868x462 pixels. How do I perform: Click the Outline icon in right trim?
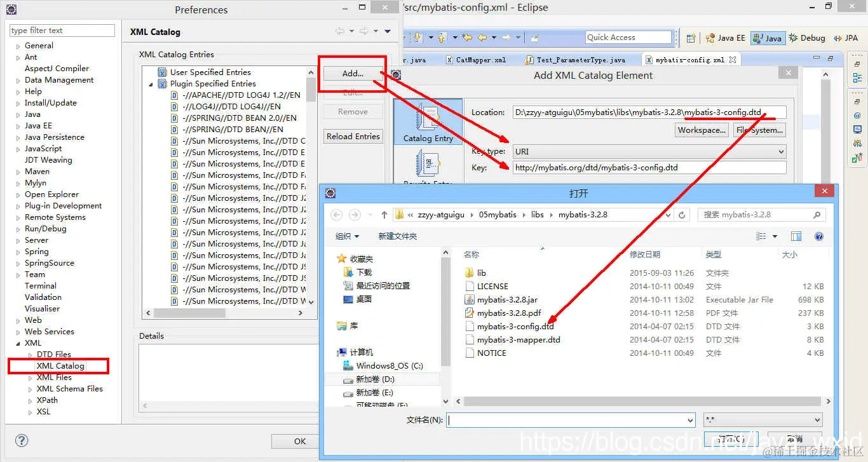857,78
